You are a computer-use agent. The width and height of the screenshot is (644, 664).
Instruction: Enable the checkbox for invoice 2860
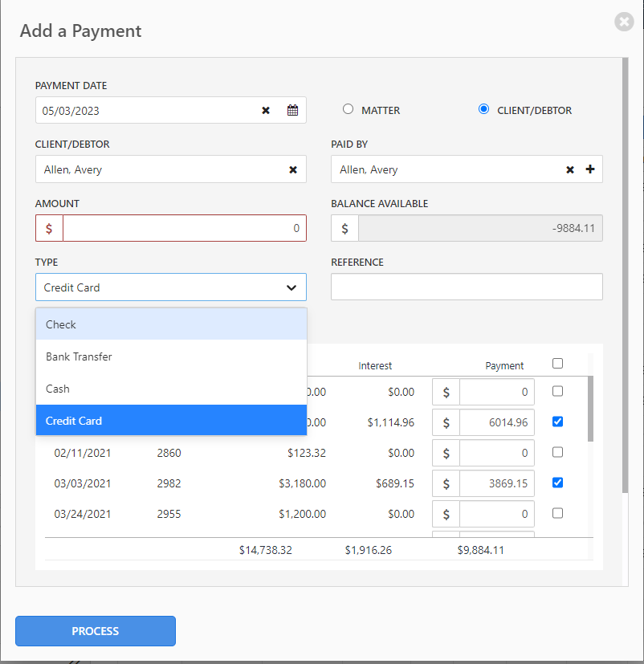pyautogui.click(x=557, y=452)
